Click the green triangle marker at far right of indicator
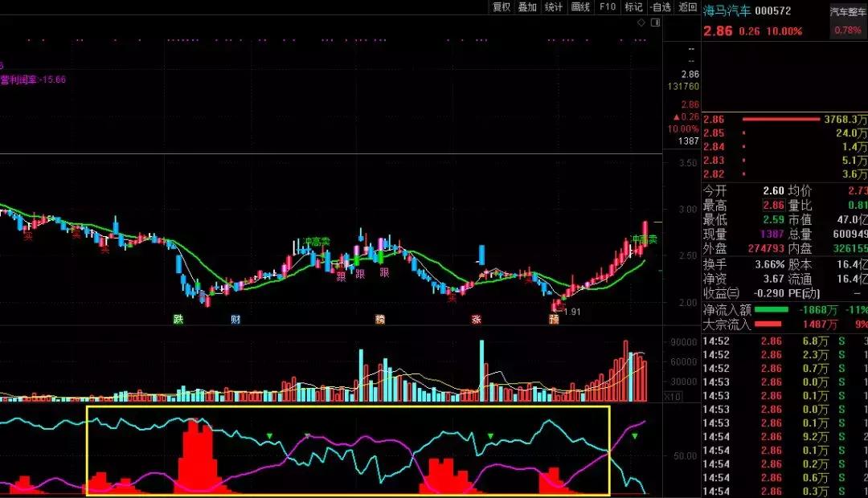 (634, 436)
